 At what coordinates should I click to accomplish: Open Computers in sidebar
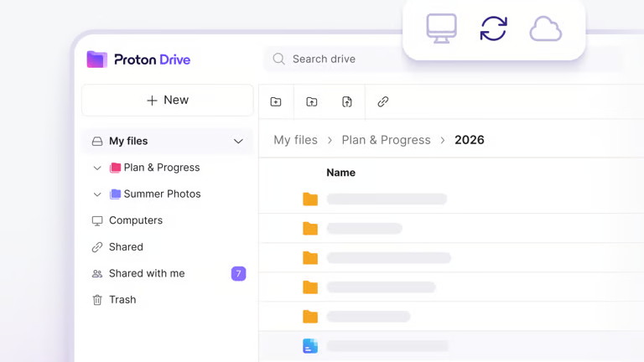point(136,220)
